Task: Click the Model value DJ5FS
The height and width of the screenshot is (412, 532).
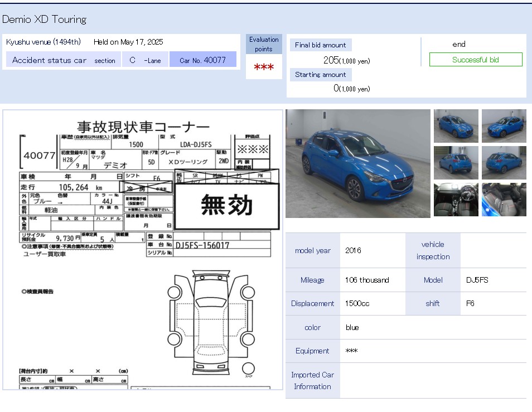Action: (x=477, y=280)
